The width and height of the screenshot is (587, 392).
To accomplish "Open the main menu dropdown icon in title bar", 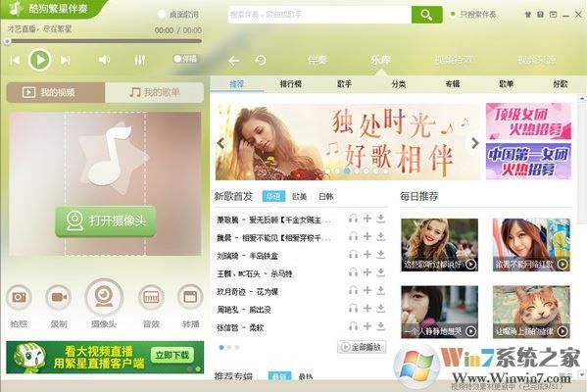I will point(553,15).
